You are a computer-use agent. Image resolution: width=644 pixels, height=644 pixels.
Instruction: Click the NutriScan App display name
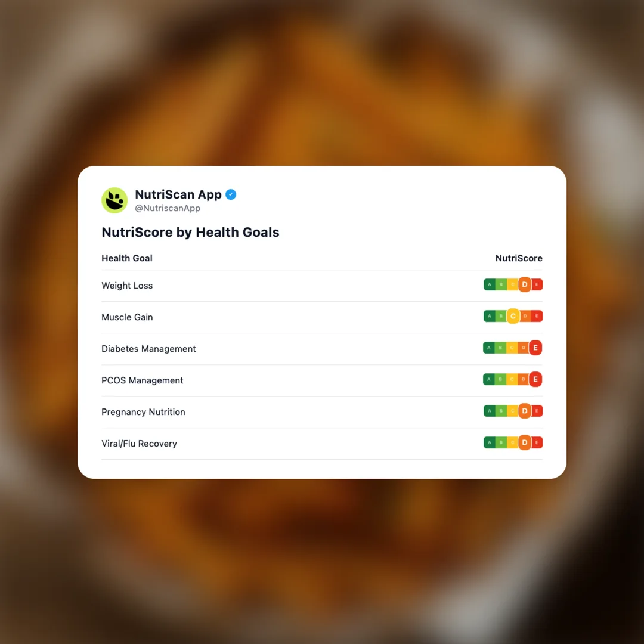pos(179,194)
